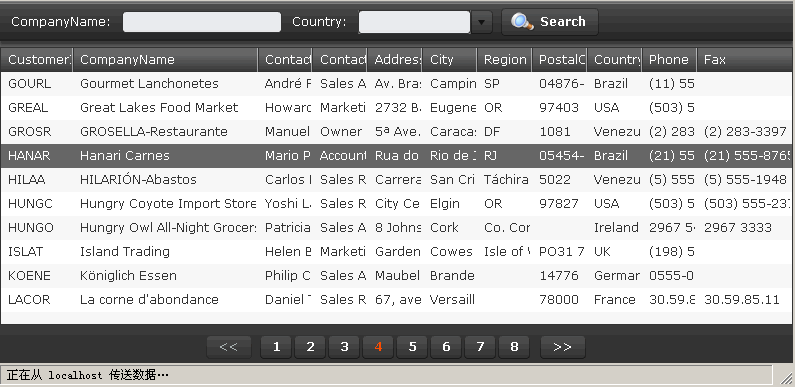Focus the Country combo box field
The image size is (795, 387).
414,22
